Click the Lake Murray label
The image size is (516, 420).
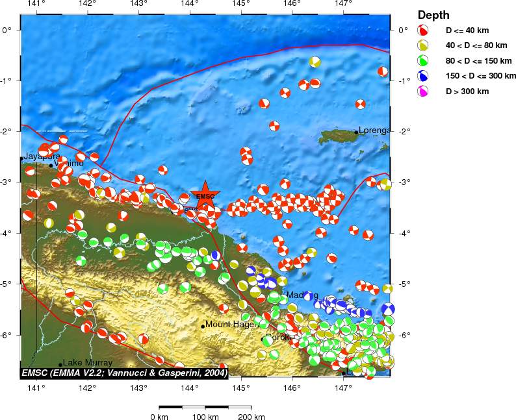pyautogui.click(x=88, y=362)
